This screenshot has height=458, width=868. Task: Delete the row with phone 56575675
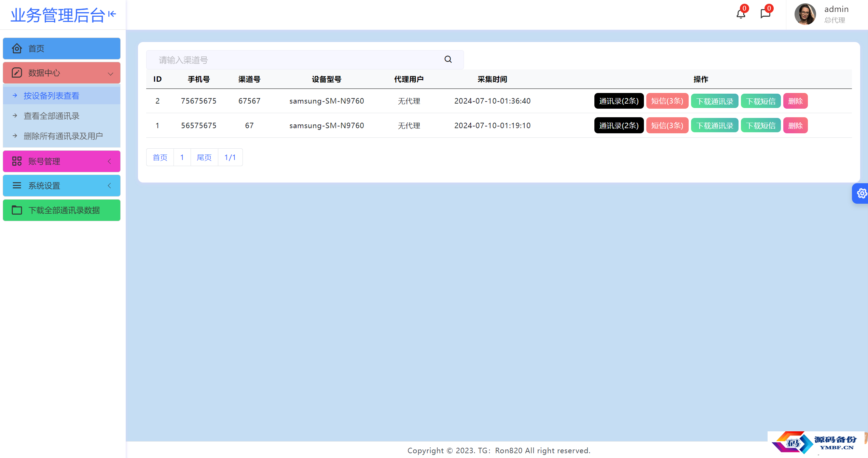tap(795, 125)
